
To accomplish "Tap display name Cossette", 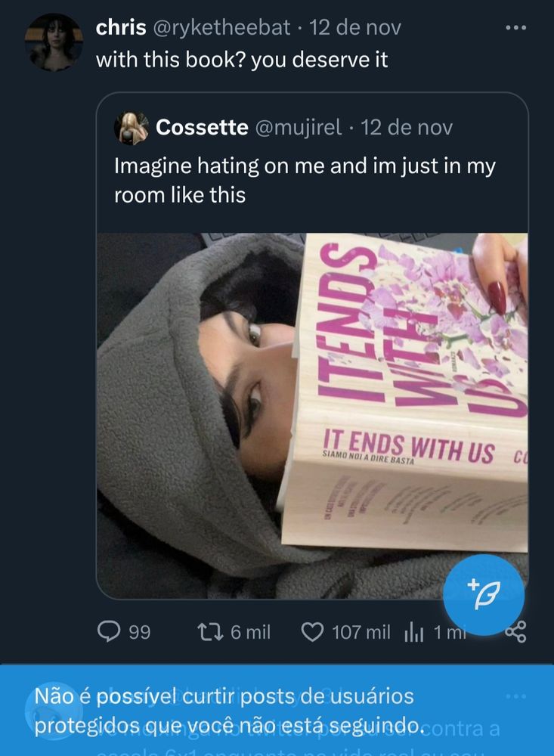I will (x=202, y=127).
